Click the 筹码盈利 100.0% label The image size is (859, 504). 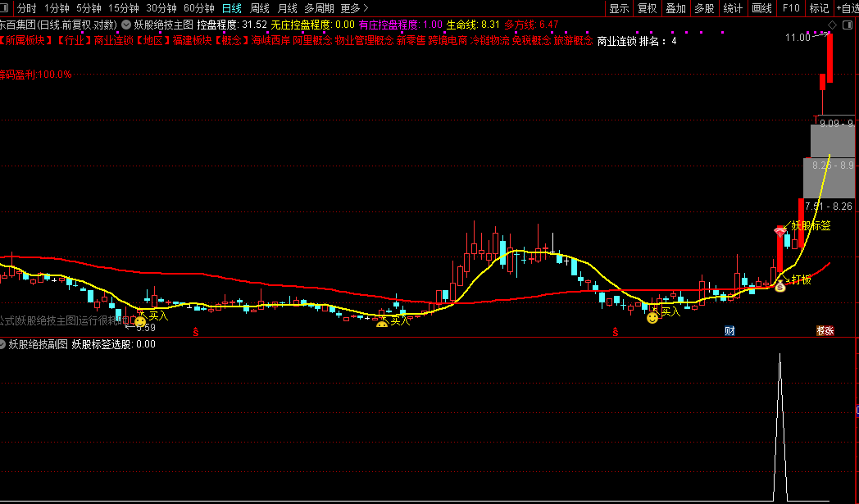coord(35,75)
